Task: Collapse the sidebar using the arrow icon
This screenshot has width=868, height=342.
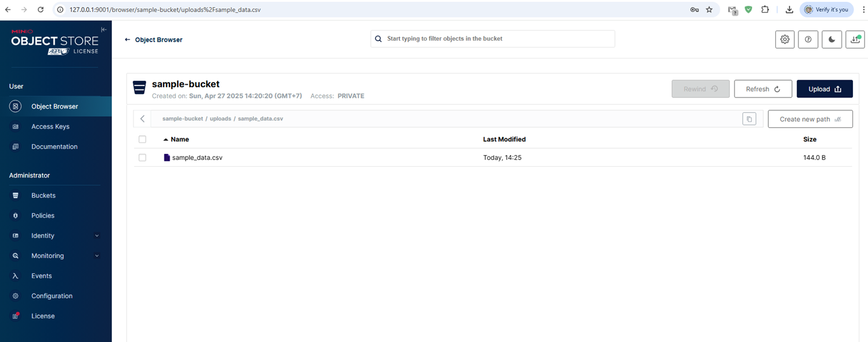Action: [104, 30]
